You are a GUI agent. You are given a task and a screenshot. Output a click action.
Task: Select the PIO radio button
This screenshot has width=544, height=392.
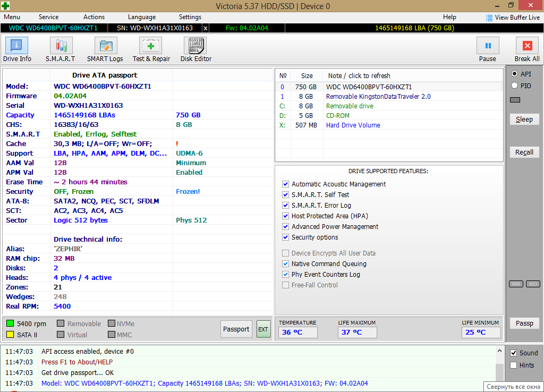(514, 86)
